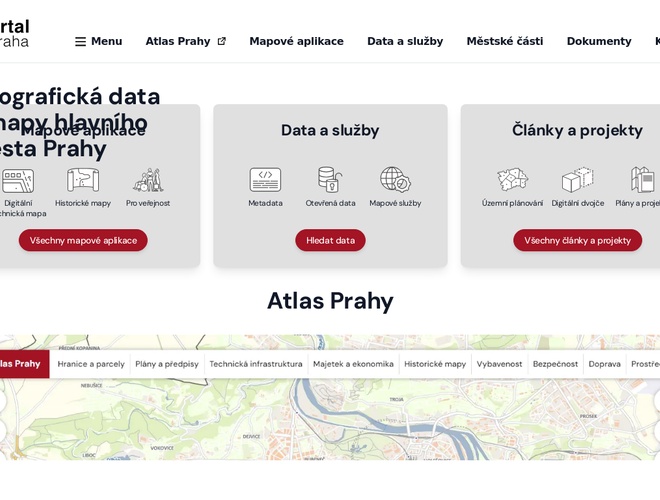Open the Mapové služby globe icon
Screen dimensions: 660x500
[x=395, y=180]
